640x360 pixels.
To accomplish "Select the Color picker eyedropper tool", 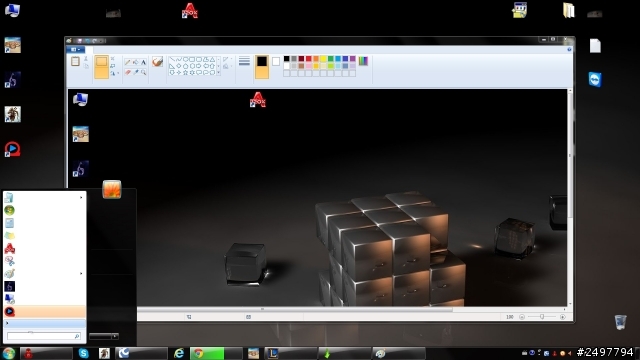I will click(x=136, y=72).
